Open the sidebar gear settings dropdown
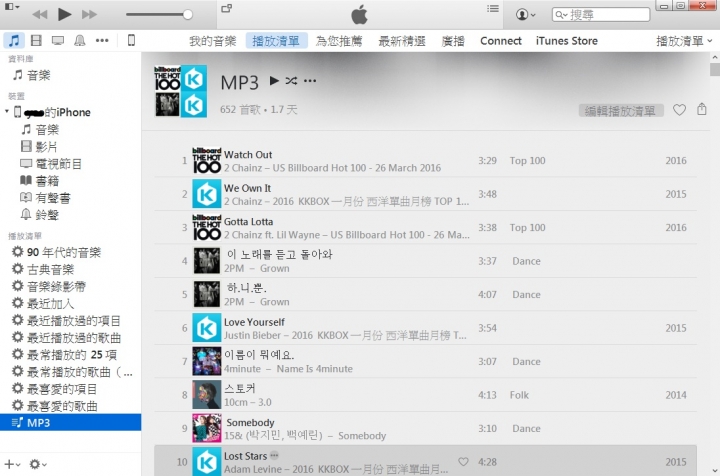This screenshot has width=720, height=476. 38,464
